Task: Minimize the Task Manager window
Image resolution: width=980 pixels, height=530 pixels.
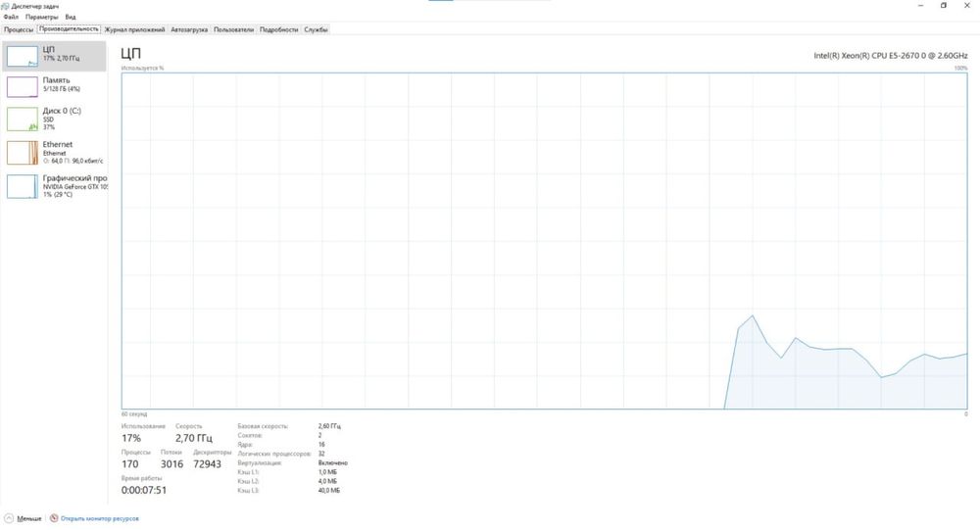Action: (920, 6)
